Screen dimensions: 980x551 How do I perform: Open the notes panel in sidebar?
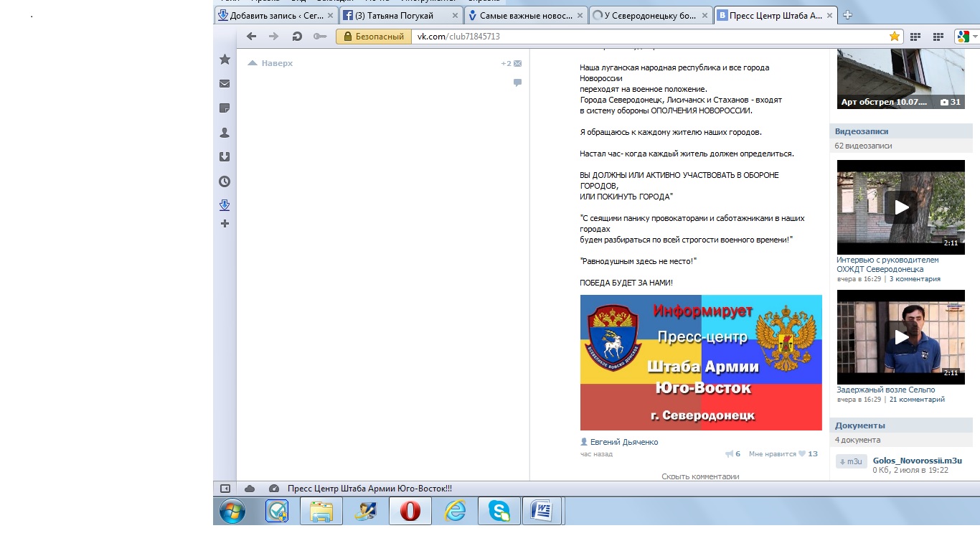click(225, 108)
